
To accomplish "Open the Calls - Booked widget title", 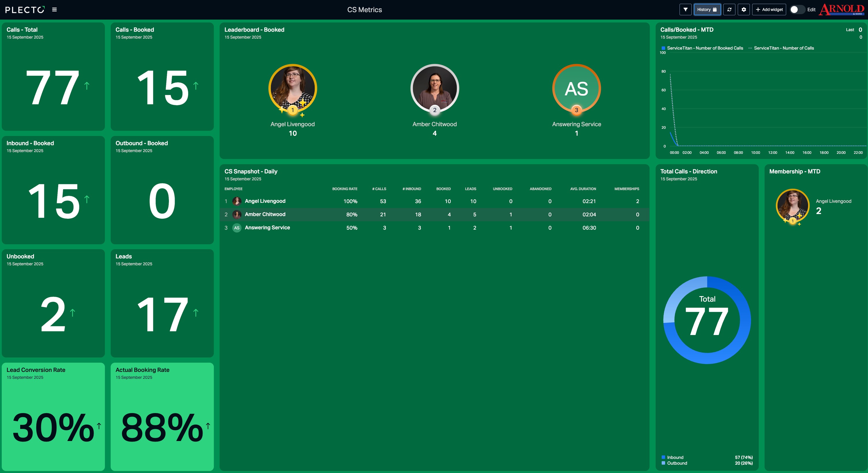I will [135, 30].
